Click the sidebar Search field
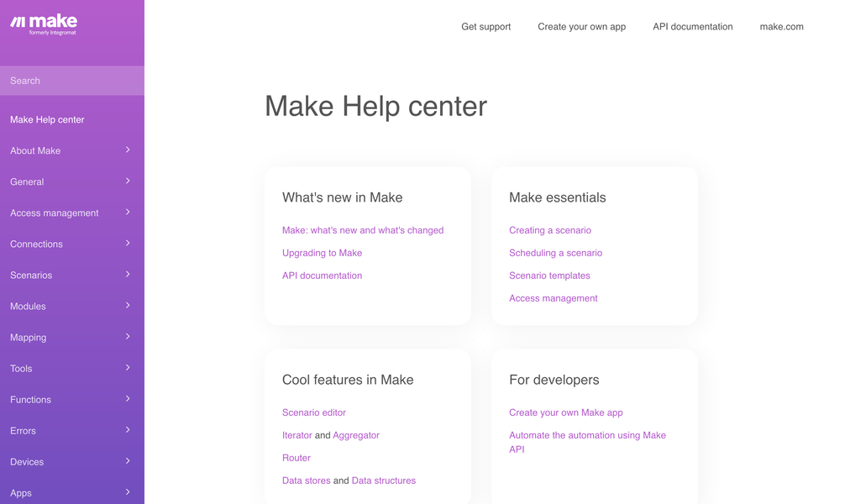Viewport: 866px width, 504px height. point(71,81)
